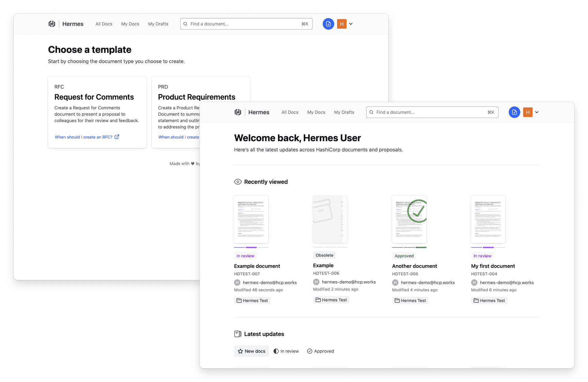
Task: Expand user menu chevron in back window
Action: [x=351, y=24]
